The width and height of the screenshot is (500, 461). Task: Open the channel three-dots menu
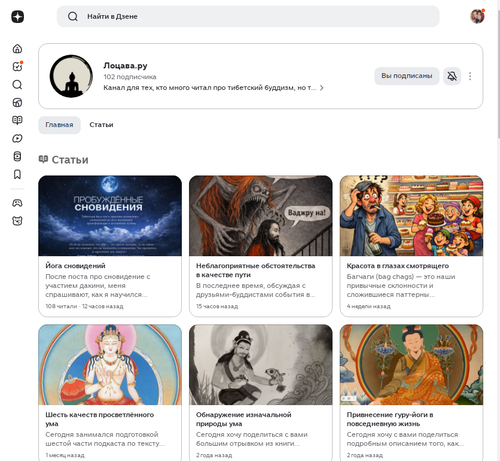click(x=470, y=76)
